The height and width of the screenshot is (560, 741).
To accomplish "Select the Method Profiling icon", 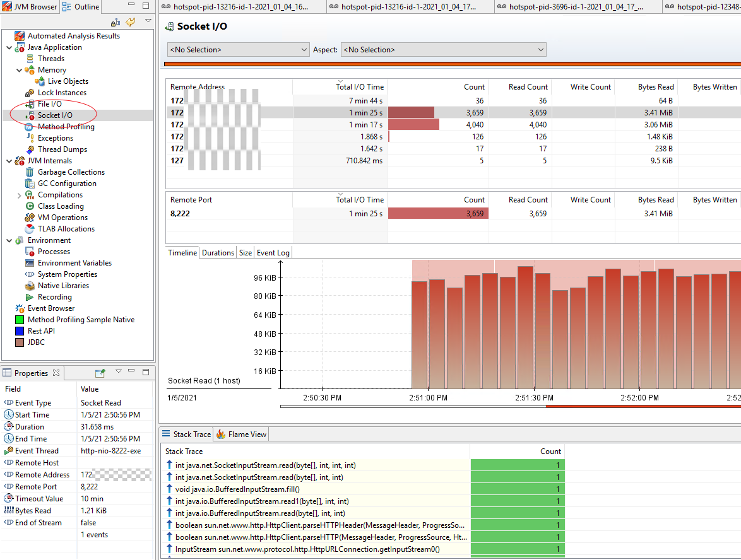I will point(30,127).
